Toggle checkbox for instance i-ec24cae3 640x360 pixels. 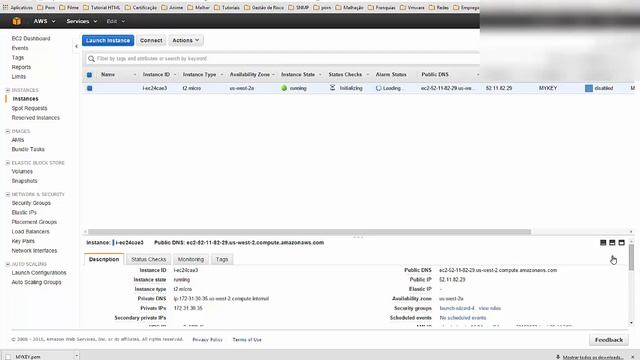[89, 88]
